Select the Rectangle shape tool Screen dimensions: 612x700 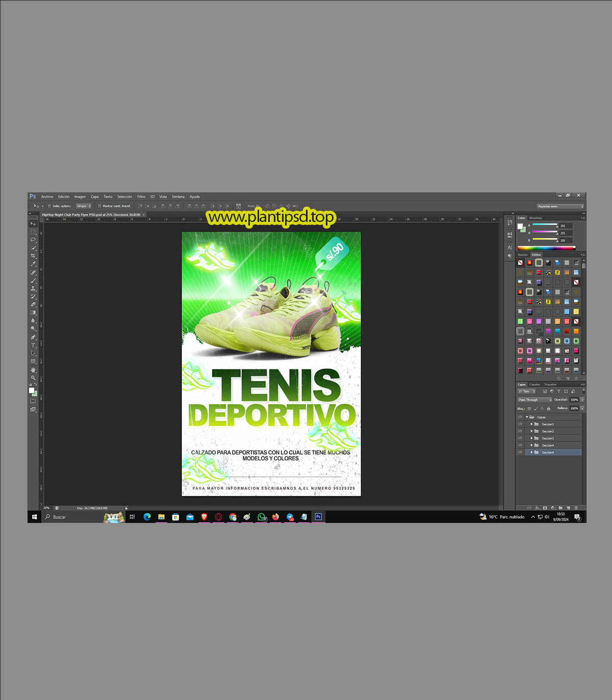pos(33,362)
